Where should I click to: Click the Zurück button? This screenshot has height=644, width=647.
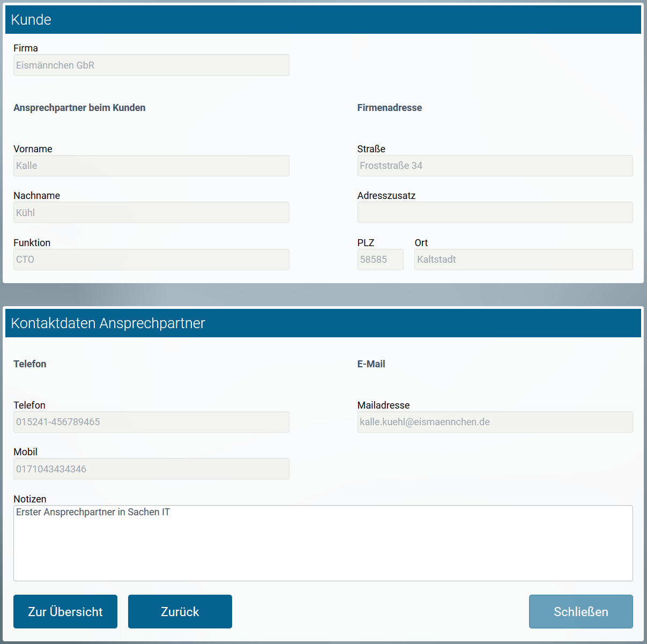tap(180, 611)
